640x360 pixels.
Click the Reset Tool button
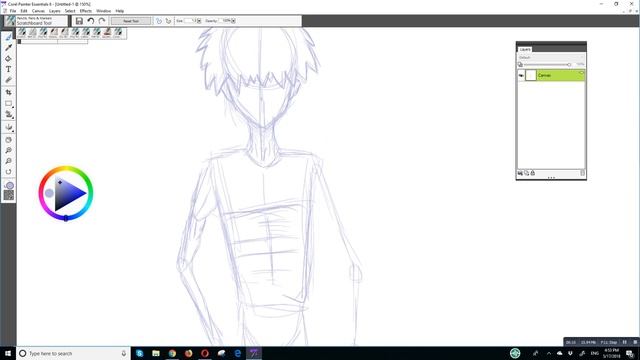pos(131,21)
